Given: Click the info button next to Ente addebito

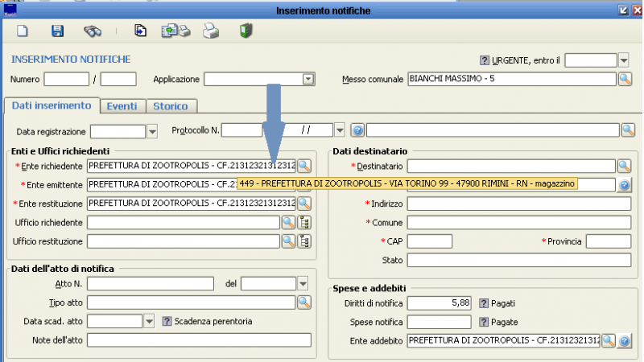Looking at the screenshot, I should tap(624, 341).
